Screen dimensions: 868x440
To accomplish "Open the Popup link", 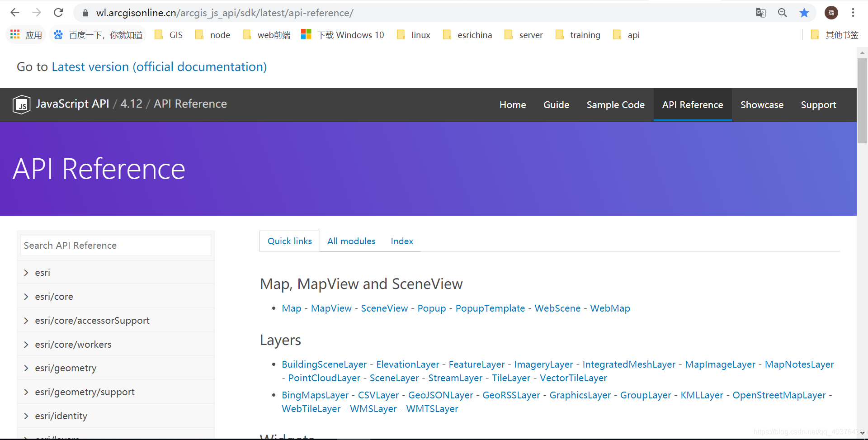I will [431, 308].
